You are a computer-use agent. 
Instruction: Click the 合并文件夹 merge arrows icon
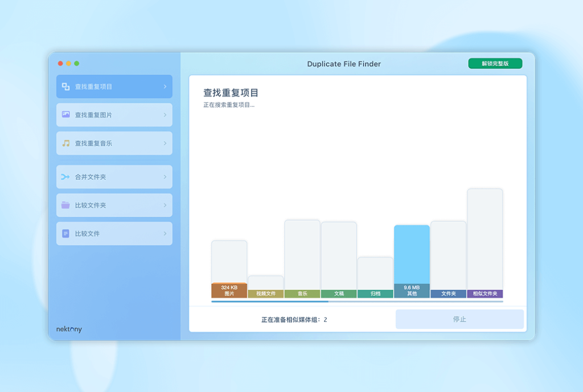65,177
